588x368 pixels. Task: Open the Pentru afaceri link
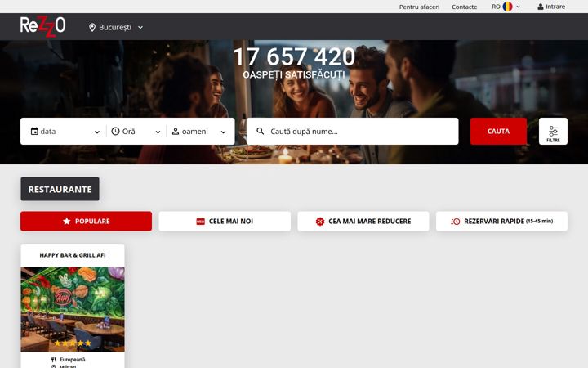419,7
